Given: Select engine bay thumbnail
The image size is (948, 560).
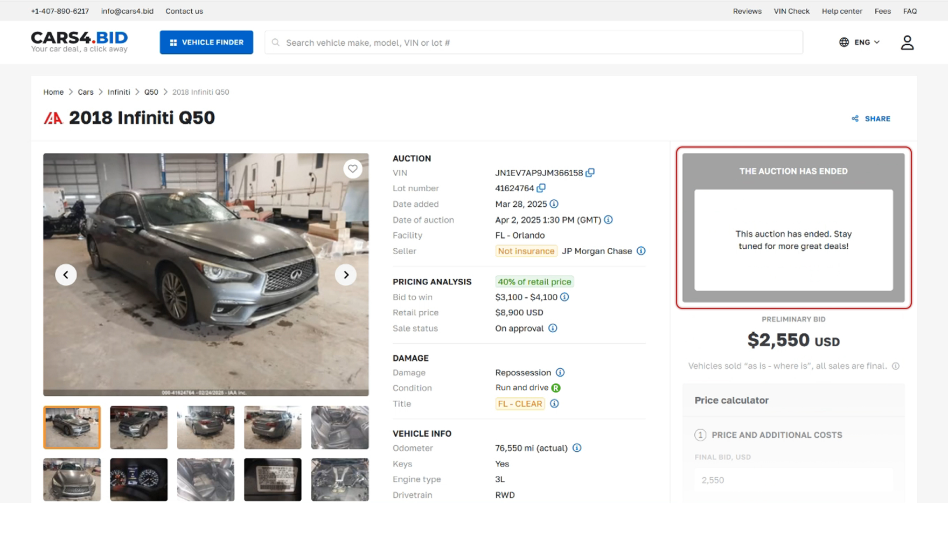Looking at the screenshot, I should pyautogui.click(x=340, y=480).
